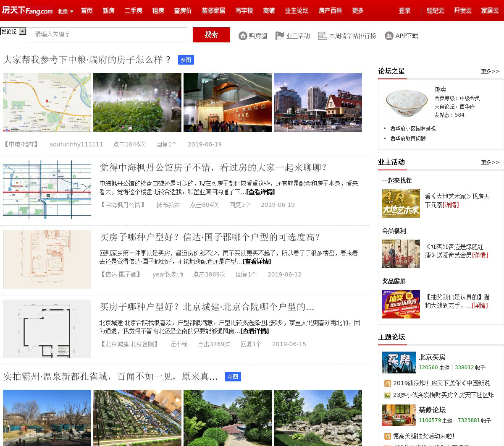Open the 搜论坛 search type dropdown
The width and height of the screenshot is (504, 446).
click(13, 31)
